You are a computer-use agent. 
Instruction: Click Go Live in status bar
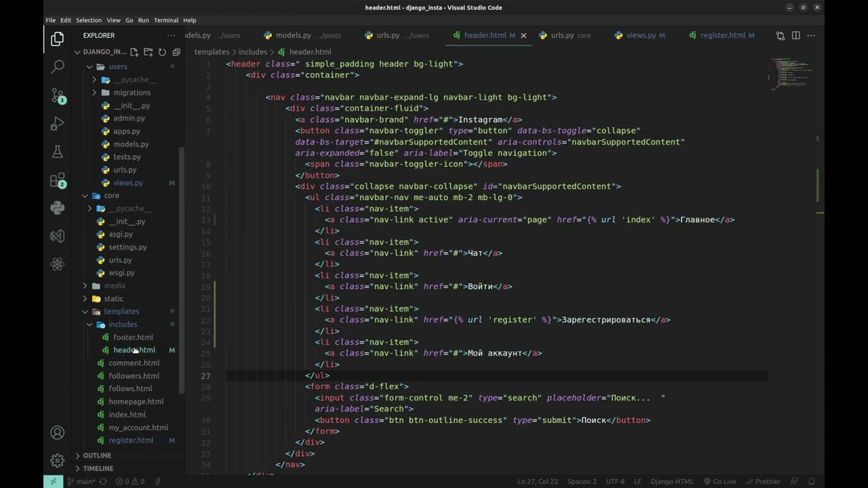tap(719, 481)
